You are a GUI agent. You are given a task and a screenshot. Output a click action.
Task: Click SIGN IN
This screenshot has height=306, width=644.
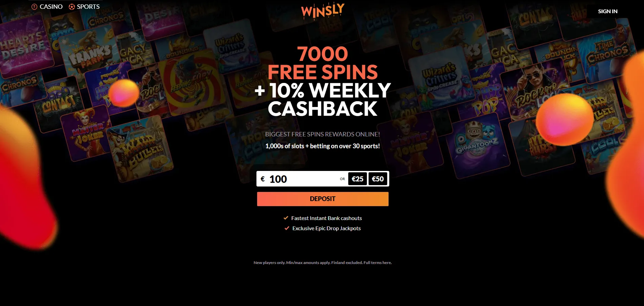[608, 11]
